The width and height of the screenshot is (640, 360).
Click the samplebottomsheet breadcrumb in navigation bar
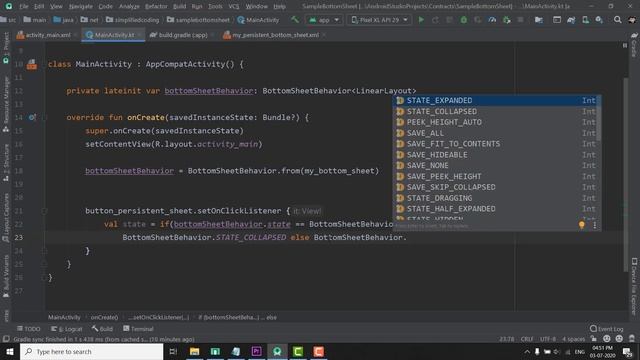198,20
